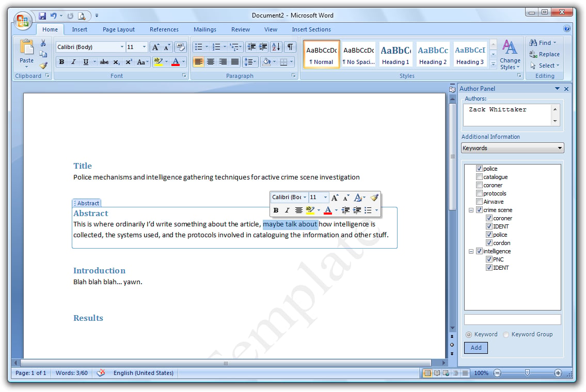
Task: Decrease paragraph indent in ribbon
Action: click(251, 46)
